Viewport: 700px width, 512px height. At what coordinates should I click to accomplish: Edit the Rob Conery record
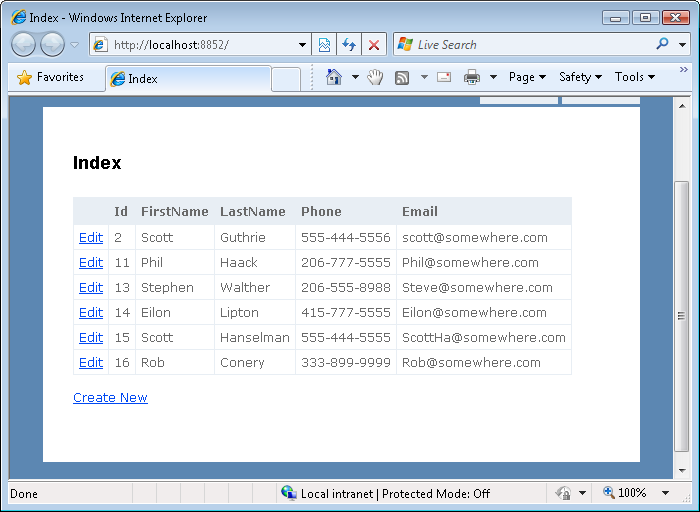(x=91, y=362)
